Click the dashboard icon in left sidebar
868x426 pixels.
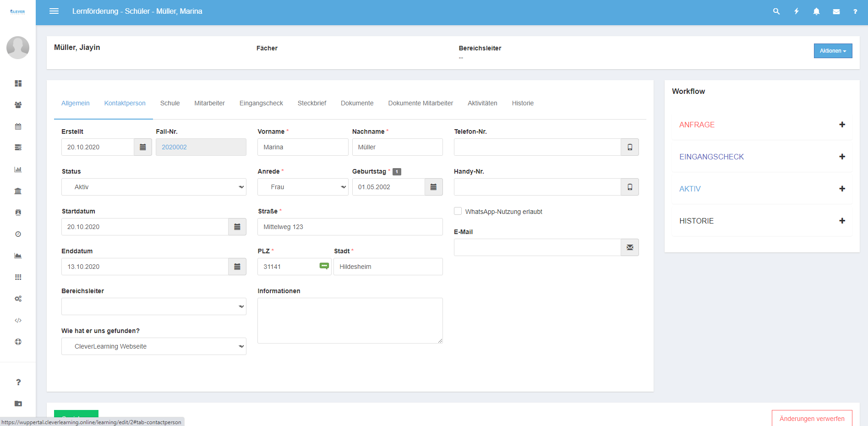point(18,83)
